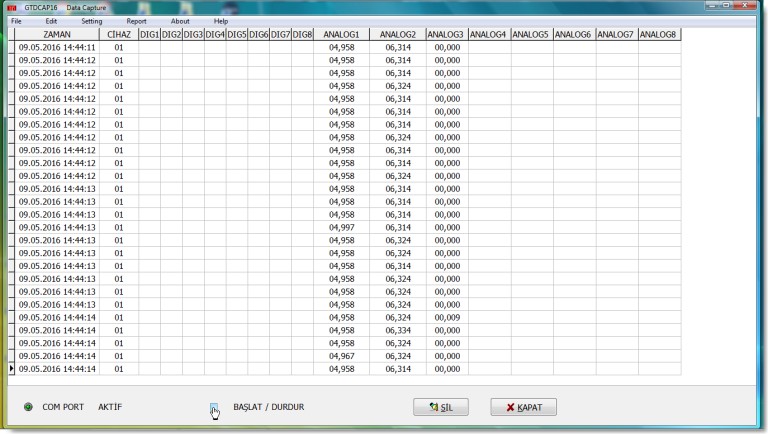Click the GTDCAP16 application icon in title bar
Image resolution: width=768 pixels, height=434 pixels.
12,7
